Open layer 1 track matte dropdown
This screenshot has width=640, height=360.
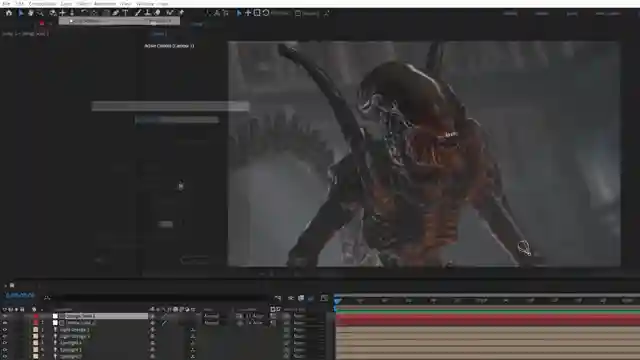[x=255, y=316]
